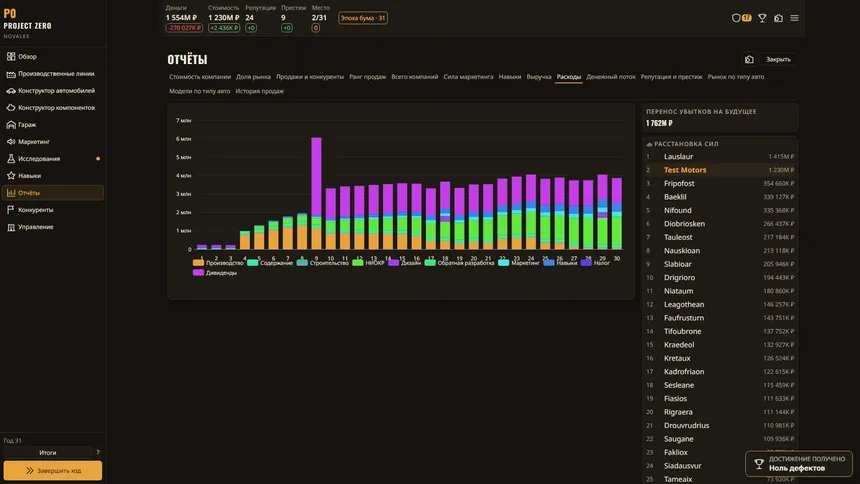860x484 pixels.
Task: Click the screenshot camera icon beside Закрыть
Action: [749, 59]
